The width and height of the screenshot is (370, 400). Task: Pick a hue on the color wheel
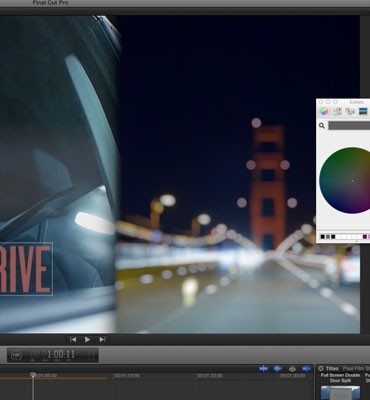tap(345, 180)
